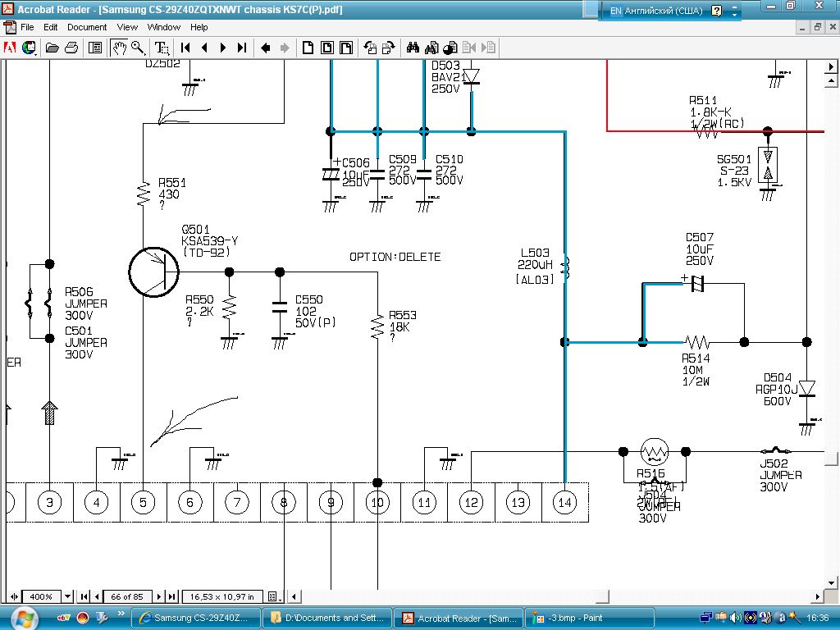
Task: Set Actual Size page view
Action: (308, 48)
